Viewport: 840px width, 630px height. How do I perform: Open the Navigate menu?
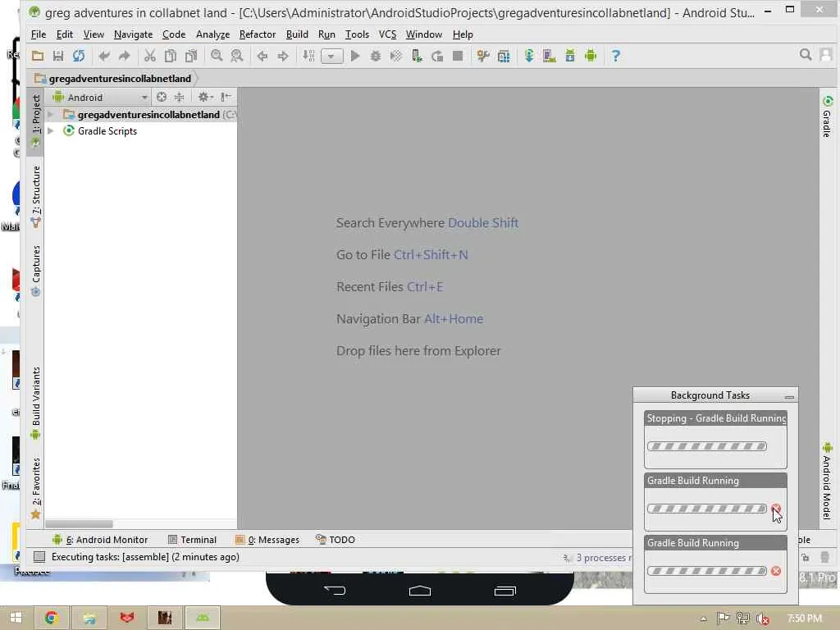coord(134,34)
